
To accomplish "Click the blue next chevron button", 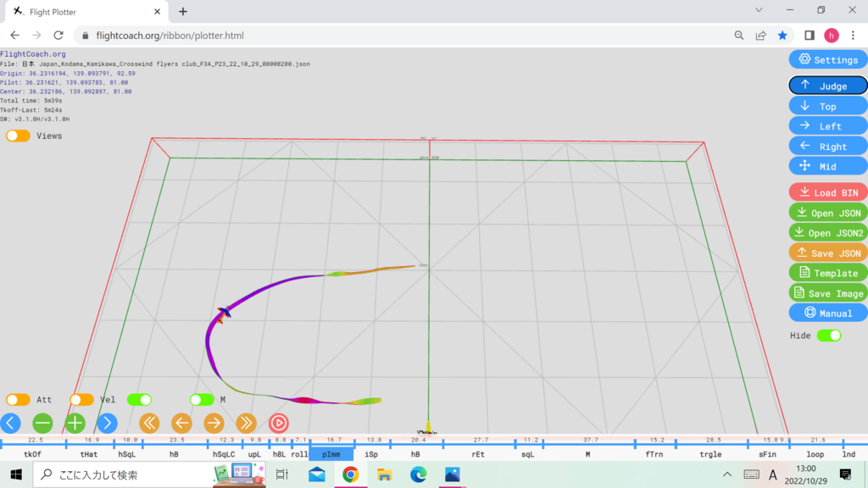I will click(107, 424).
